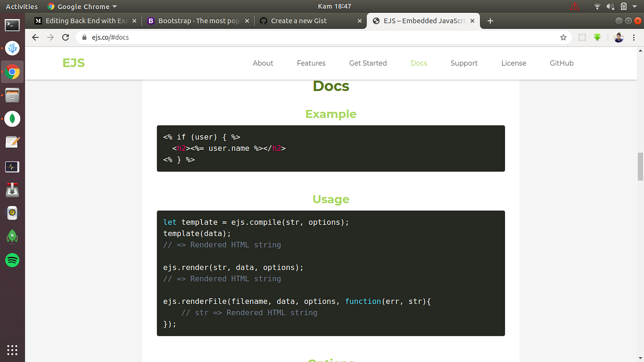Open the Google Chrome dropdown in top bar

[x=82, y=6]
